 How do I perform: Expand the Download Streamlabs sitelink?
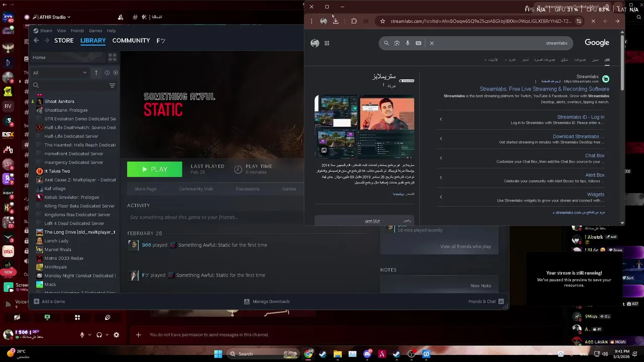pos(441,139)
